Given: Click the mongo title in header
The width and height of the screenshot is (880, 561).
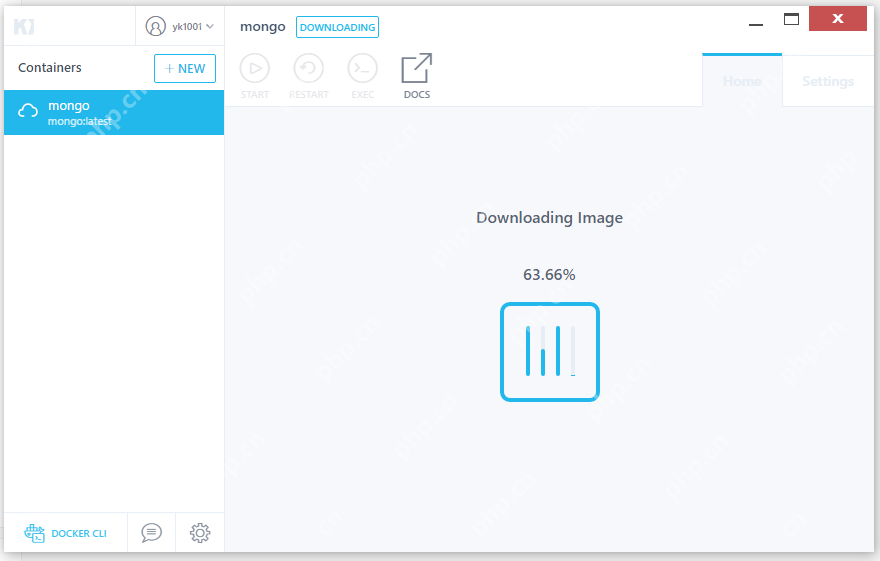Looking at the screenshot, I should tap(263, 27).
